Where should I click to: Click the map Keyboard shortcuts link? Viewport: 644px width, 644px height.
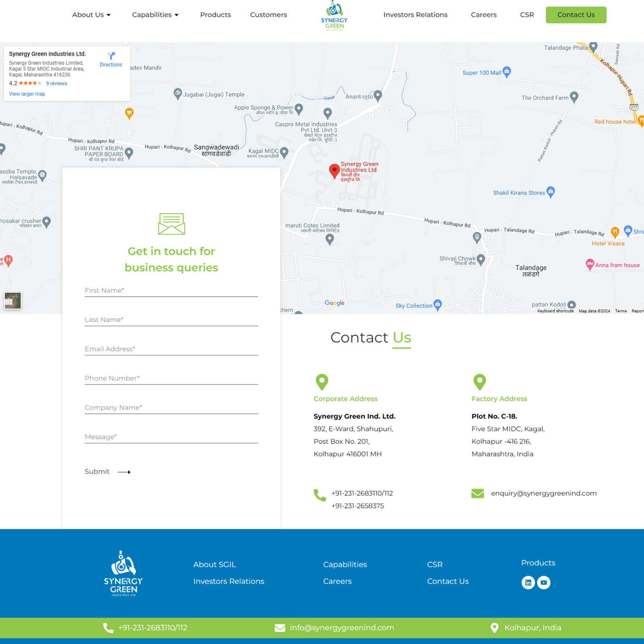point(555,311)
